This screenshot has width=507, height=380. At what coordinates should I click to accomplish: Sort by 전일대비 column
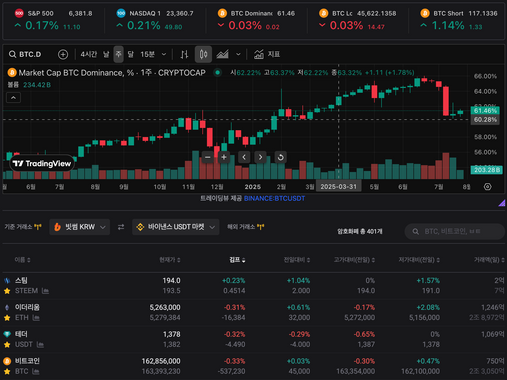pyautogui.click(x=297, y=260)
